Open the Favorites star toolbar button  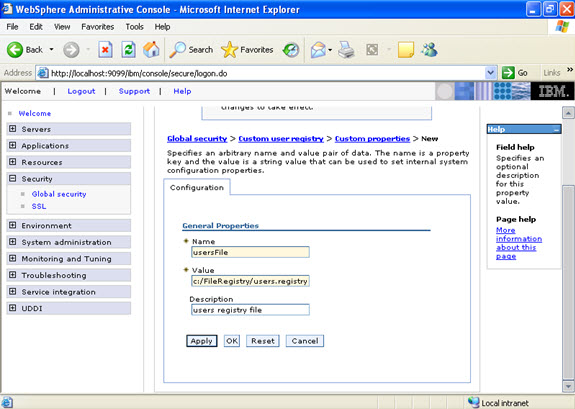247,50
